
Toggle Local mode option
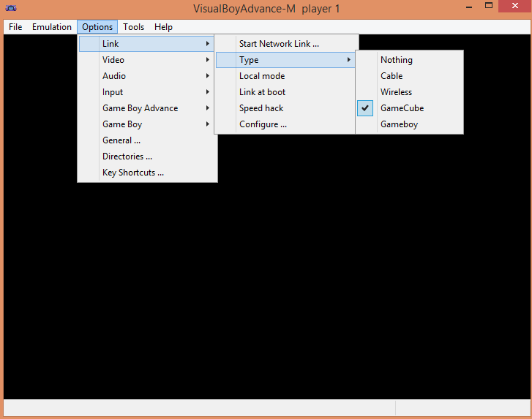(x=285, y=76)
